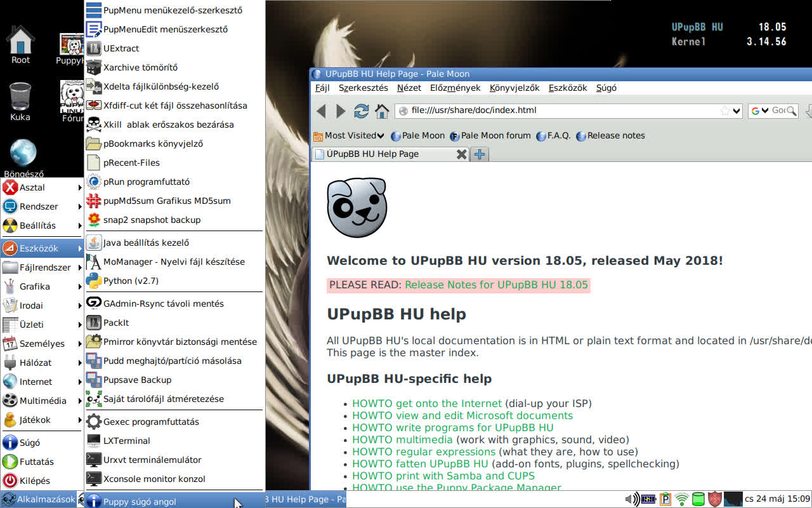Open the Root home desktop icon
The image size is (812, 508).
tap(20, 44)
